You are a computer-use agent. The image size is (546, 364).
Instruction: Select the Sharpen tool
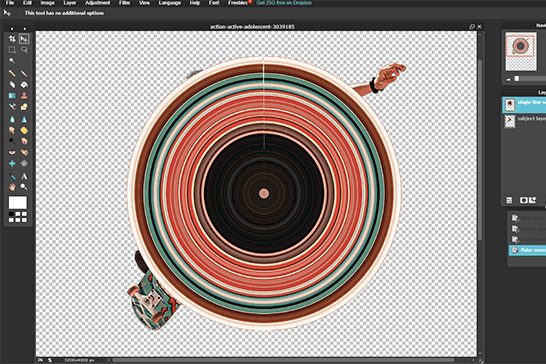[x=24, y=119]
